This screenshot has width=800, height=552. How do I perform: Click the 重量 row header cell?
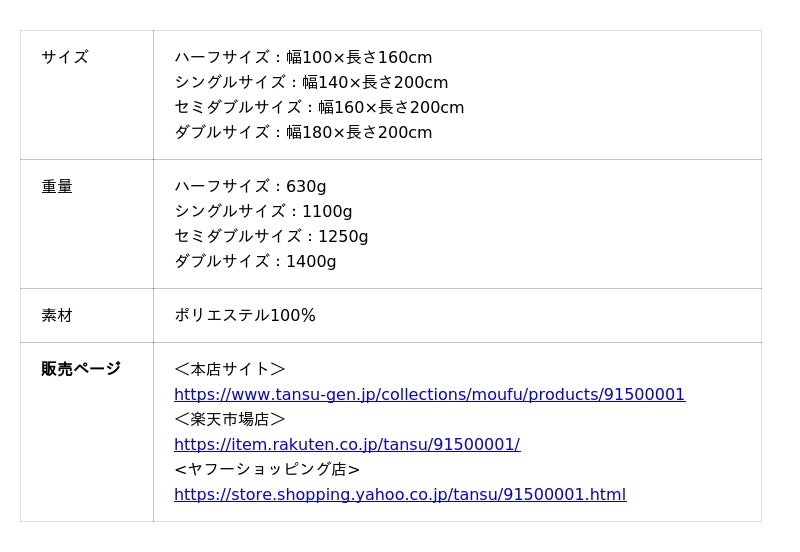point(57,187)
